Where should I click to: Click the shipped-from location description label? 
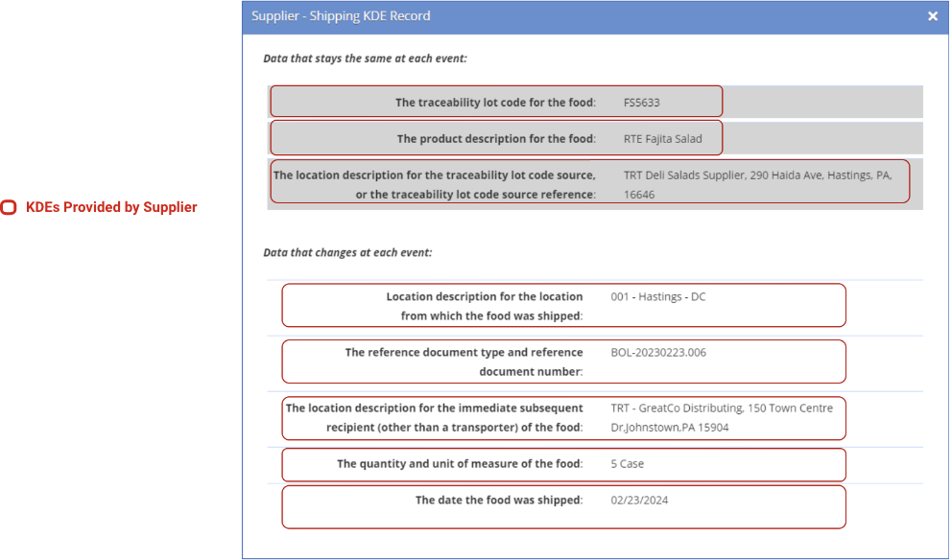pyautogui.click(x=484, y=306)
